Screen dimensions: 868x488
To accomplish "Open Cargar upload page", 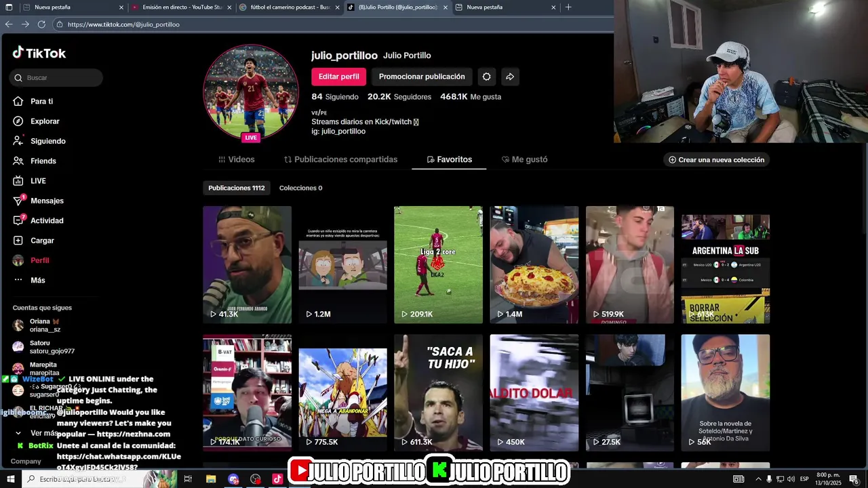I will [42, 241].
